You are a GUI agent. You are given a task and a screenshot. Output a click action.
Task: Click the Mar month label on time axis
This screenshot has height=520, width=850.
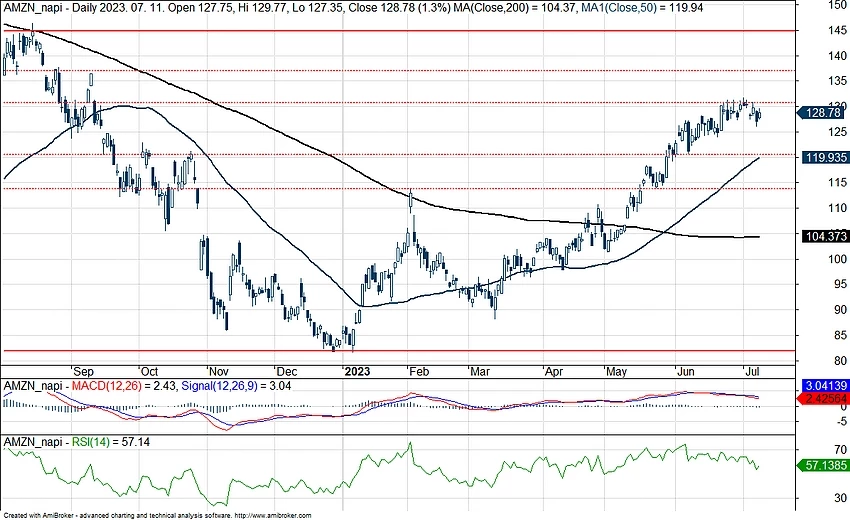coord(480,371)
